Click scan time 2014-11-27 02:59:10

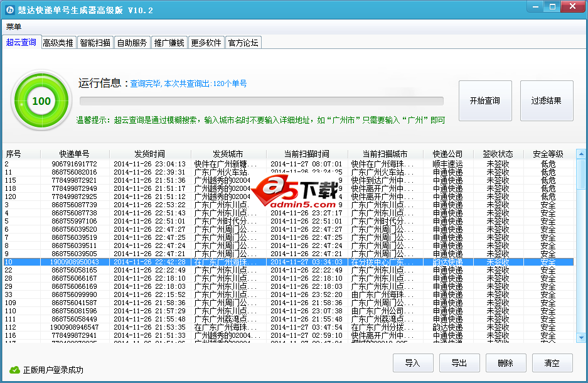(x=306, y=335)
